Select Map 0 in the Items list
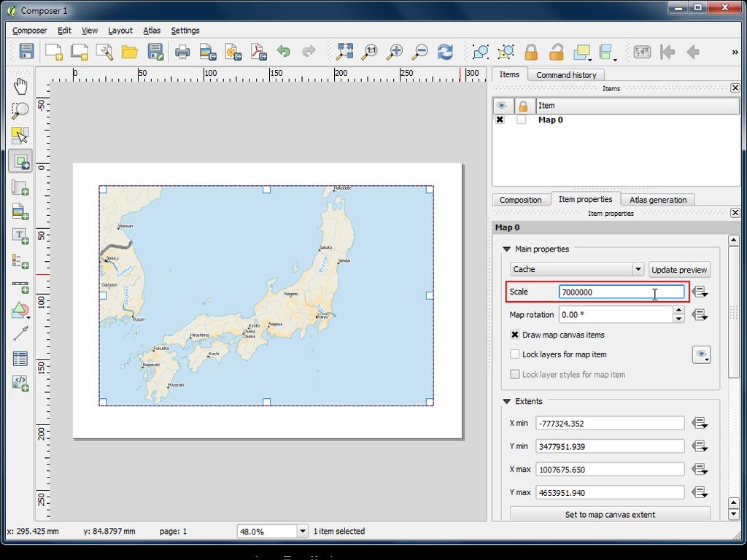Screen dimensions: 747x560 click(550, 120)
